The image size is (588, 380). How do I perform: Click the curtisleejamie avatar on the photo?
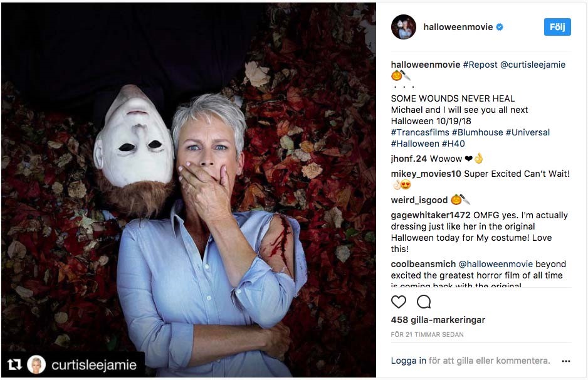[x=36, y=365]
